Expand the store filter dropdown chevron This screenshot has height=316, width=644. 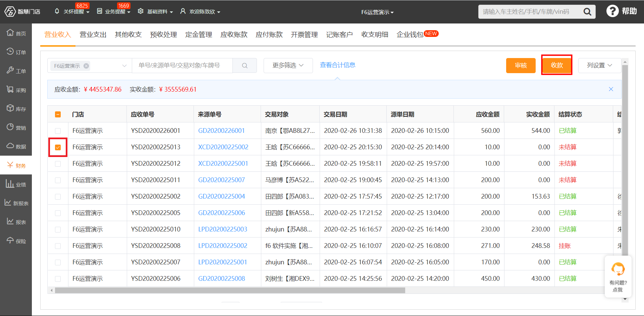pyautogui.click(x=124, y=66)
